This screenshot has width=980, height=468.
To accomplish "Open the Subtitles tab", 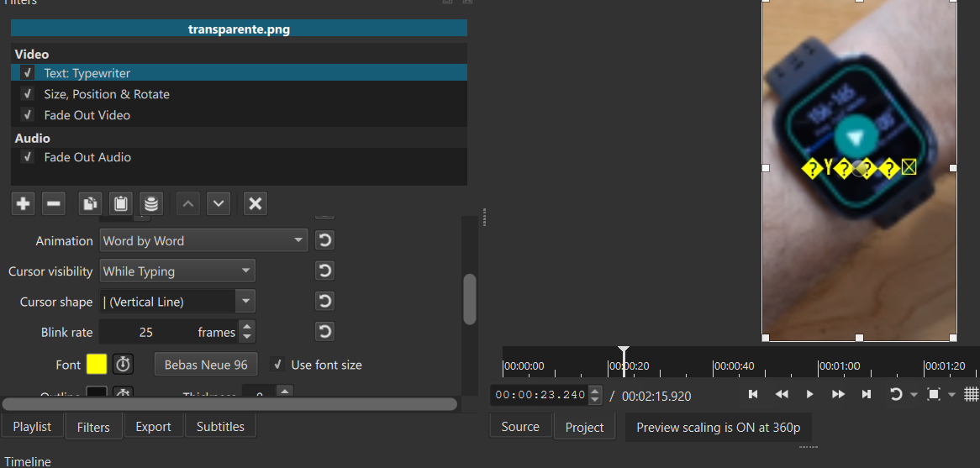I will pyautogui.click(x=220, y=427).
